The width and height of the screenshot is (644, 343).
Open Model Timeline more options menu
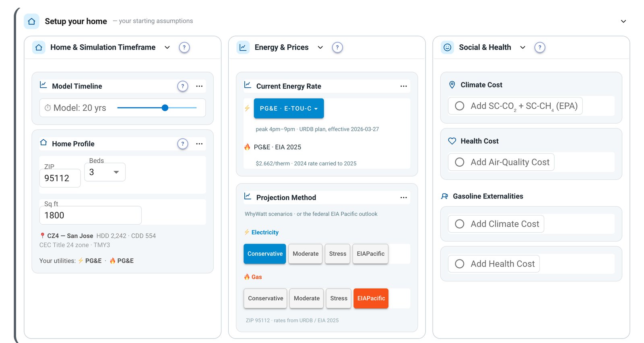pyautogui.click(x=199, y=86)
